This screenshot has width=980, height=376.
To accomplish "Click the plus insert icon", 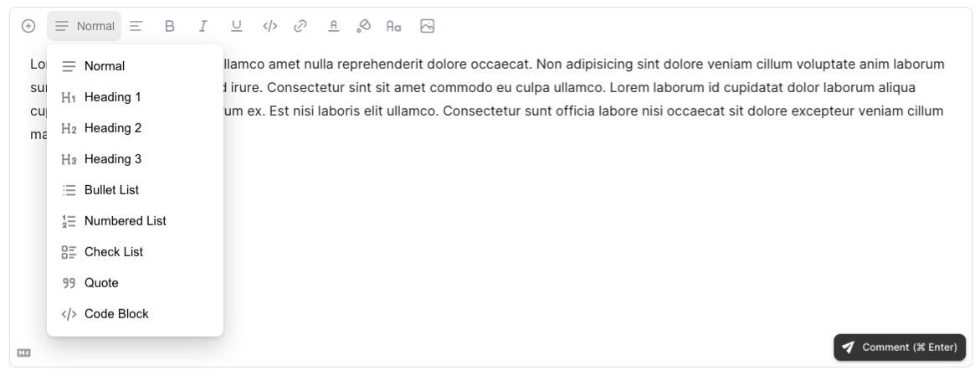I will pyautogui.click(x=28, y=26).
